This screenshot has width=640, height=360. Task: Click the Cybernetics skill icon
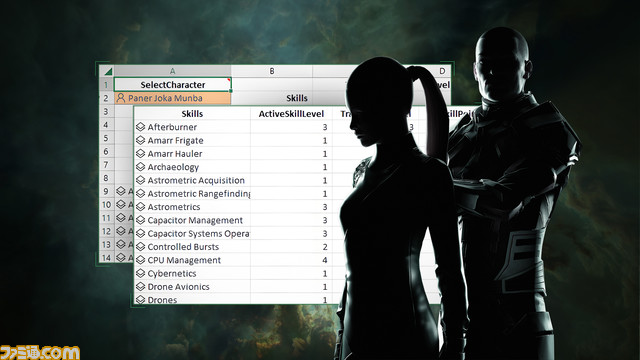[140, 273]
